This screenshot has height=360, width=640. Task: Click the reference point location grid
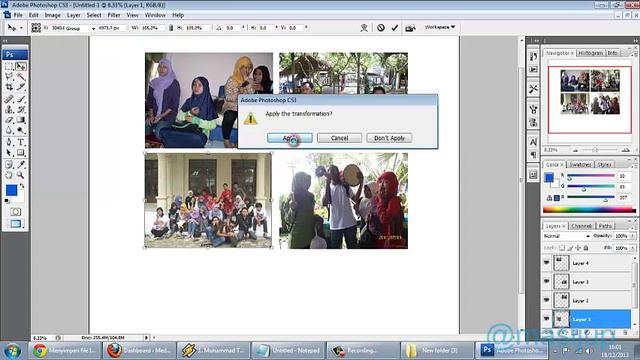pyautogui.click(x=36, y=27)
